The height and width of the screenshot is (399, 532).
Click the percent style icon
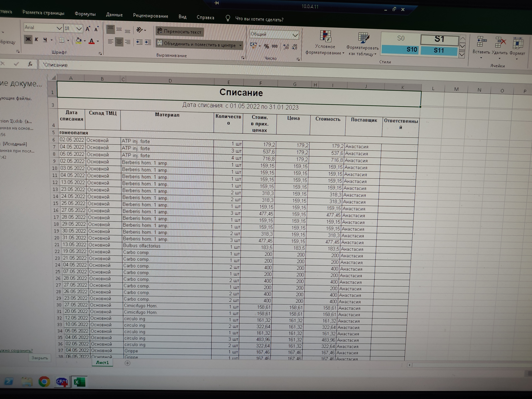coord(267,46)
